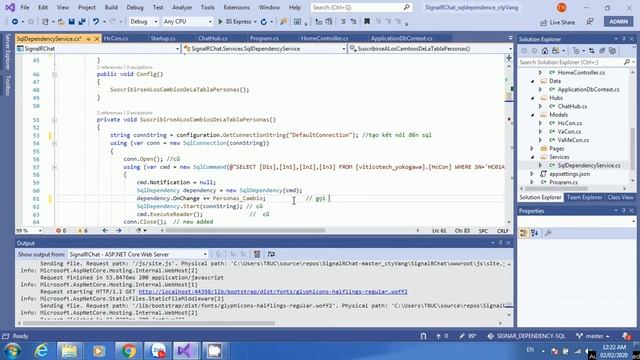This screenshot has width=640, height=360.
Task: Switch to the Class View tab
Action: [620, 197]
